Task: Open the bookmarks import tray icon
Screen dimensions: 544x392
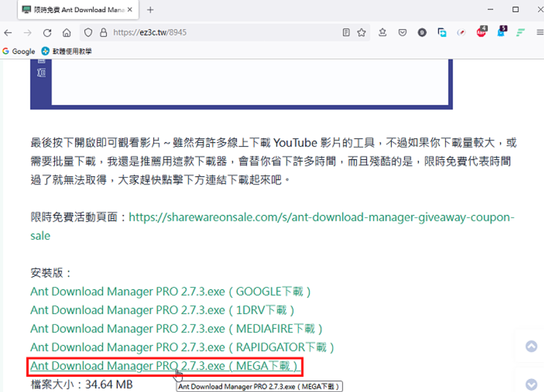Action: [x=382, y=32]
